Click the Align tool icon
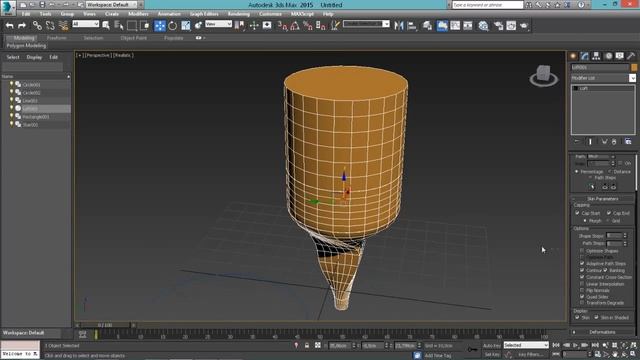Screen dimensions: 640x360 (x=412, y=26)
